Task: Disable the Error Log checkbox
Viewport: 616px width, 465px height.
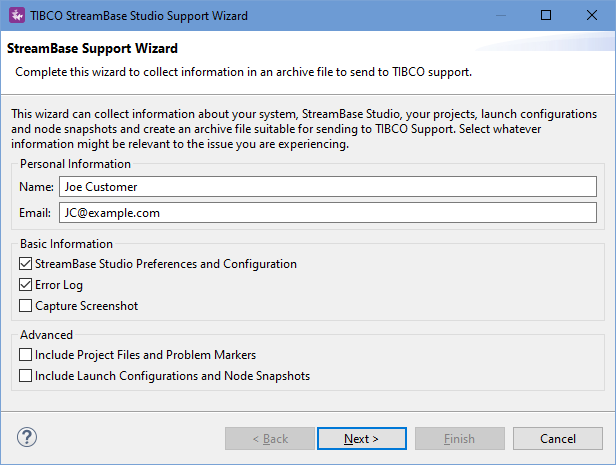Action: pyautogui.click(x=25, y=285)
